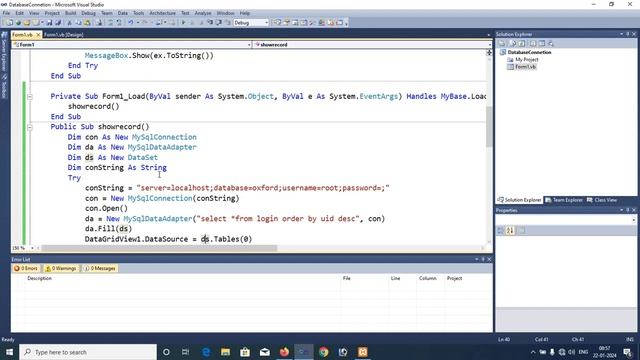The width and height of the screenshot is (640, 360).
Task: Open the 150 % zoom dropdown
Action: pos(32,248)
